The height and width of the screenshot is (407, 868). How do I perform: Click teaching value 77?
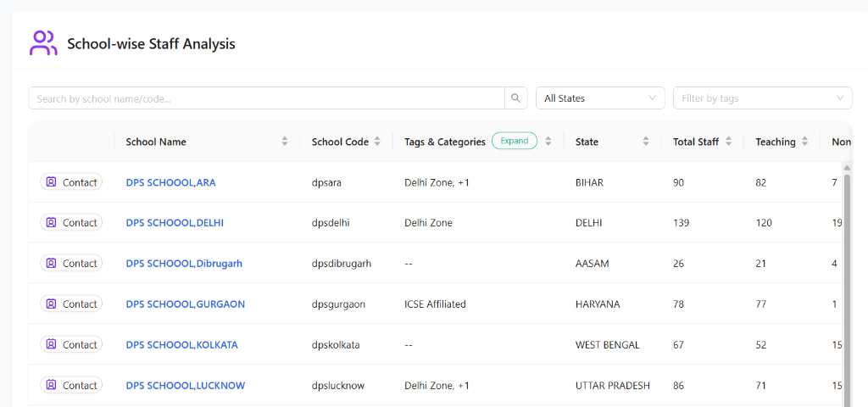point(761,304)
